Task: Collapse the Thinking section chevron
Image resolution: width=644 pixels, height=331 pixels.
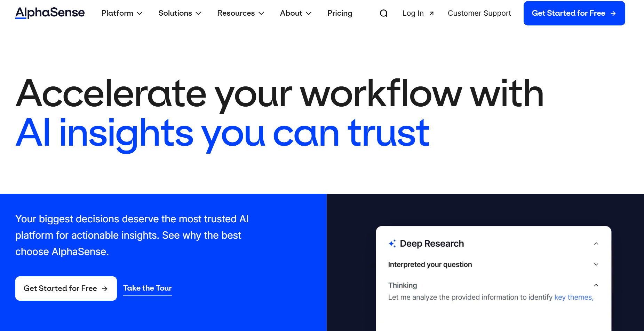Action: point(596,285)
